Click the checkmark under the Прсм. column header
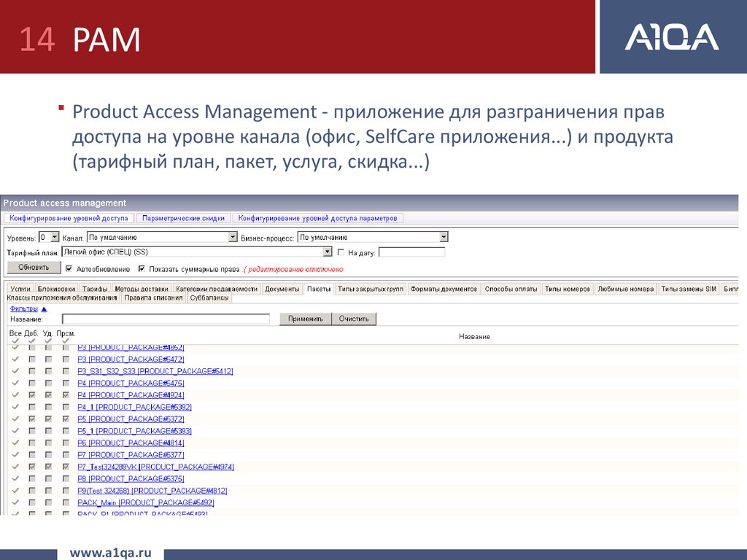This screenshot has width=747, height=560. [66, 341]
